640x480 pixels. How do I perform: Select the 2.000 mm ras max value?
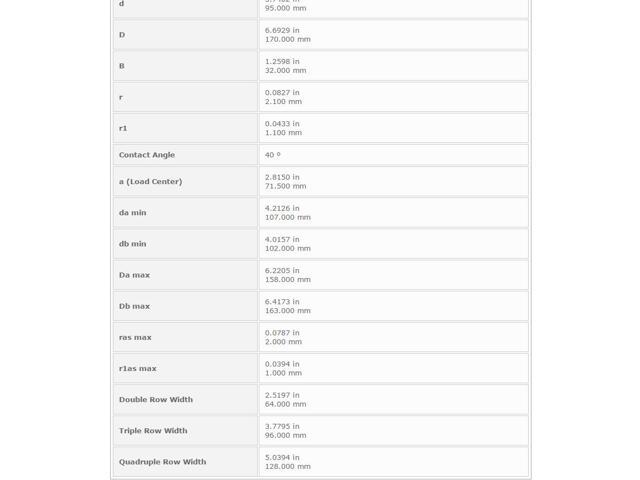pyautogui.click(x=283, y=342)
